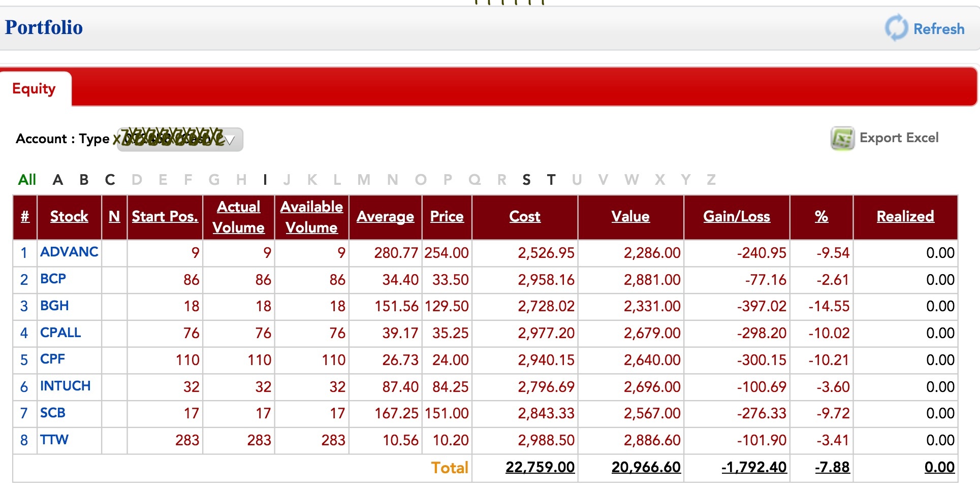The height and width of the screenshot is (493, 980).
Task: Click SCB average 167.25
Action: coord(396,413)
